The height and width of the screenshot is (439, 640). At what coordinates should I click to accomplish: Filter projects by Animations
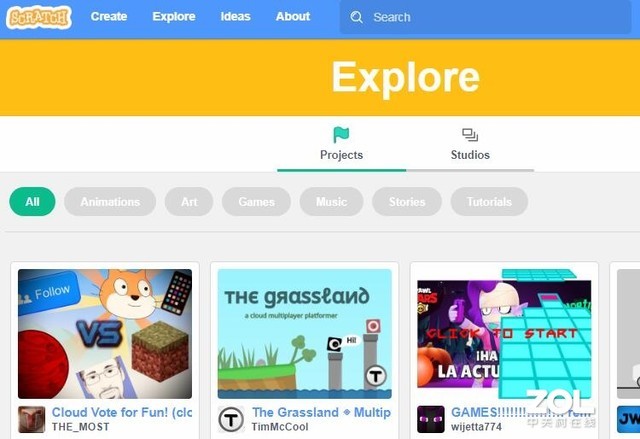(x=110, y=202)
